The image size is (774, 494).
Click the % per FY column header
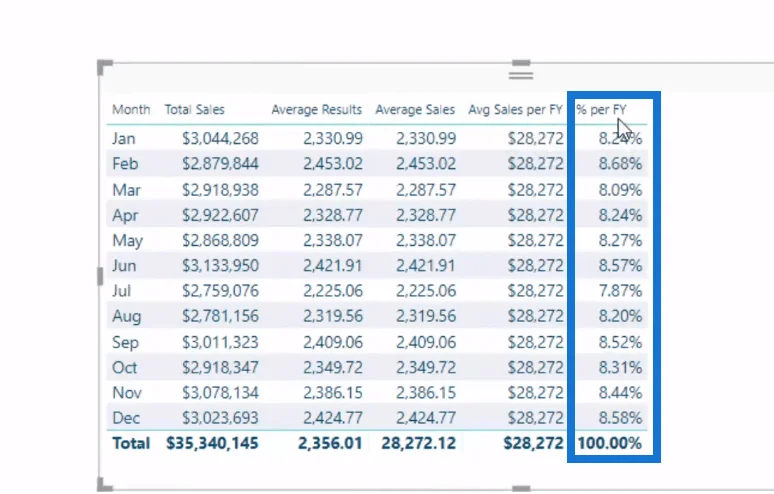pyautogui.click(x=601, y=110)
